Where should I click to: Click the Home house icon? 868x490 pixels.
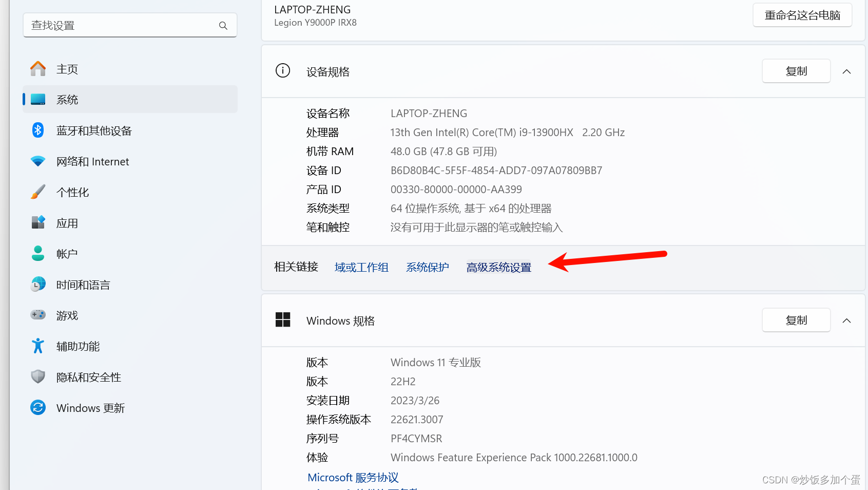[x=38, y=69]
